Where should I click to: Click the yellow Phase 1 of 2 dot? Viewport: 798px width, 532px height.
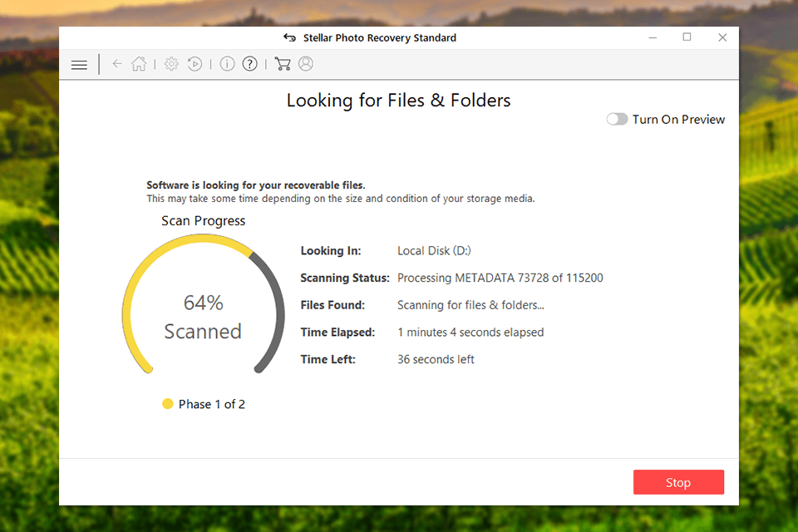pos(168,404)
